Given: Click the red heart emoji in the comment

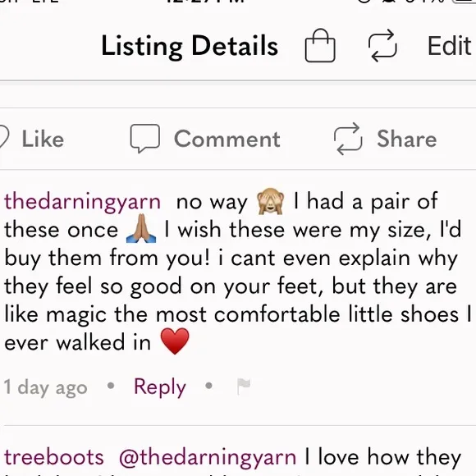Looking at the screenshot, I should 175,341.
